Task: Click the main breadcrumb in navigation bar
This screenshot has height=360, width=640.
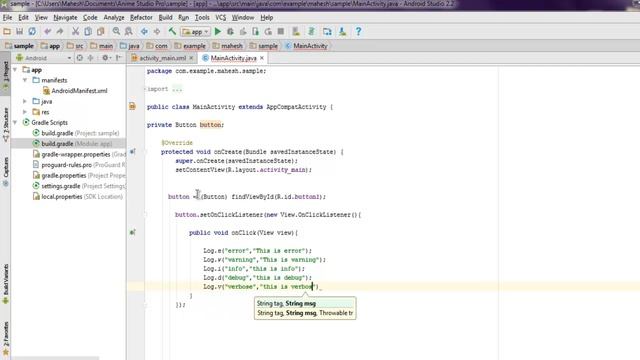Action: pyautogui.click(x=102, y=46)
